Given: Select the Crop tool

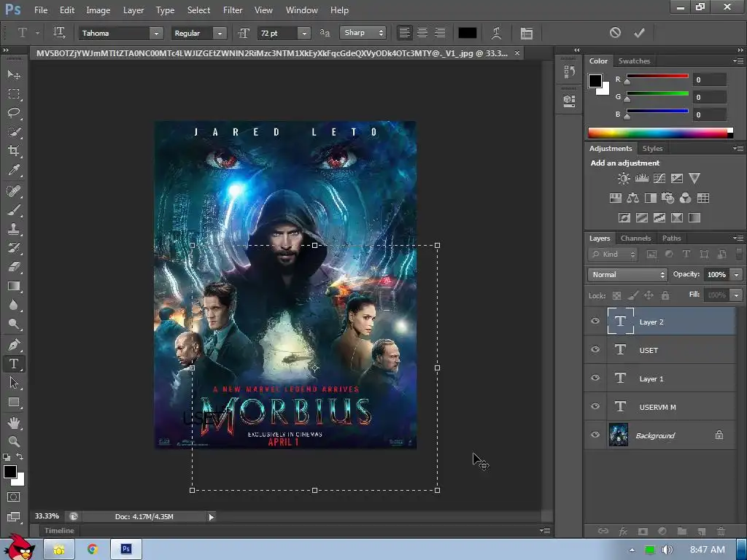Looking at the screenshot, I should [14, 151].
